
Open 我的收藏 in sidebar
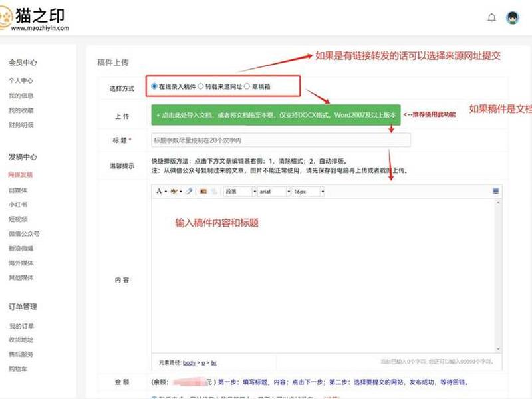click(x=21, y=110)
